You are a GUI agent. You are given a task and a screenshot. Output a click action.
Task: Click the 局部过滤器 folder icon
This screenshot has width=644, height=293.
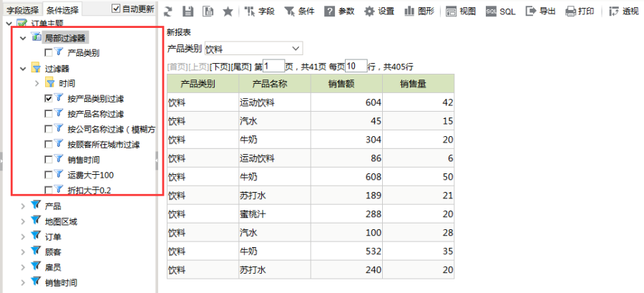click(36, 37)
